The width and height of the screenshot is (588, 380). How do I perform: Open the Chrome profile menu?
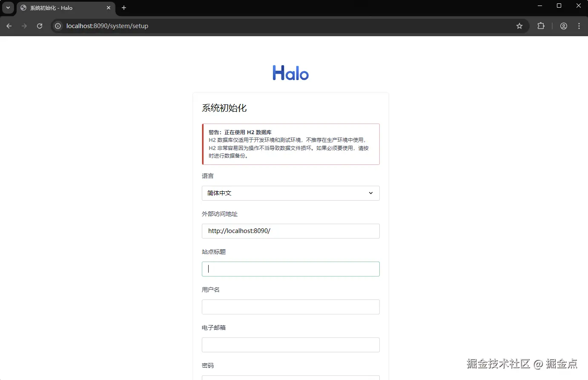[x=564, y=26]
